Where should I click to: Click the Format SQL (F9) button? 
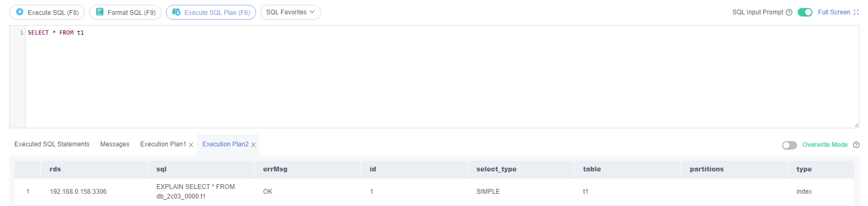(x=125, y=12)
